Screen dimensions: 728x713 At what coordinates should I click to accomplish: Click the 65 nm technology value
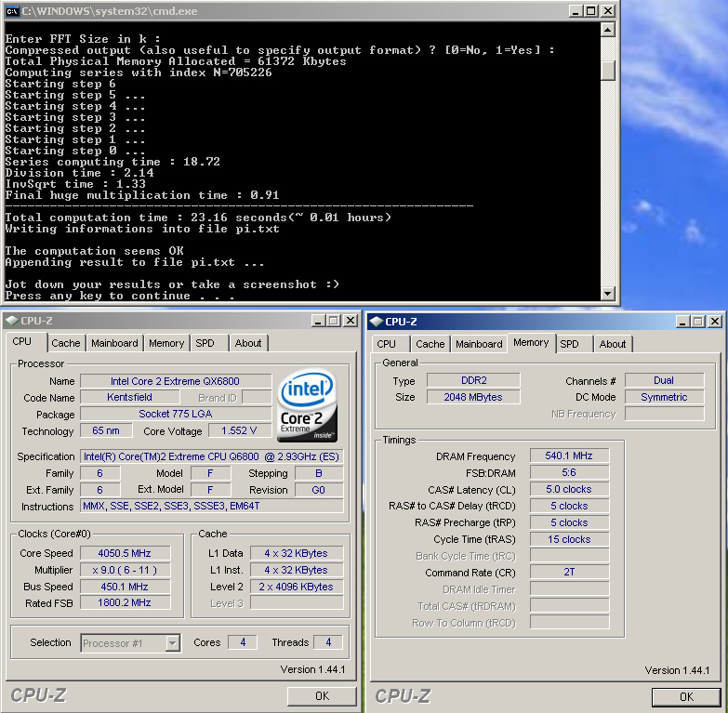click(106, 430)
